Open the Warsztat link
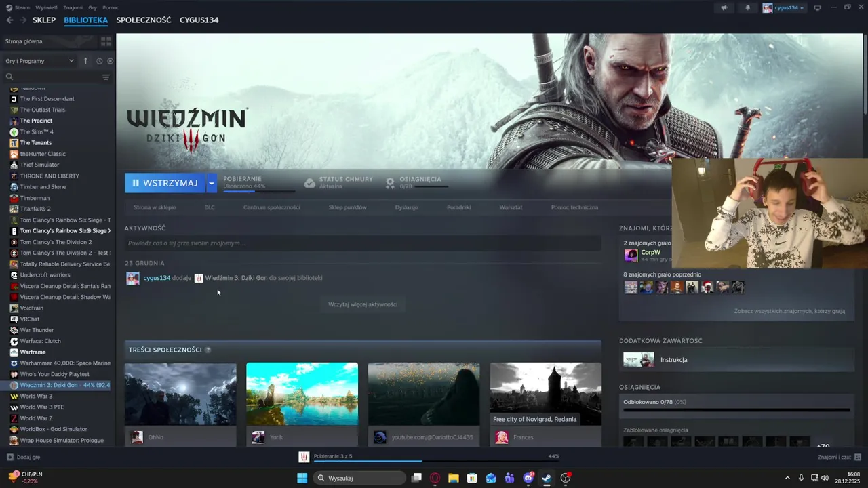Viewport: 868px width, 488px height. click(511, 207)
